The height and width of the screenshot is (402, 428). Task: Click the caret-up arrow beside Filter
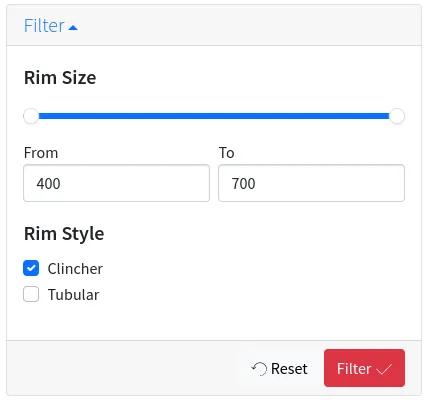tap(73, 28)
